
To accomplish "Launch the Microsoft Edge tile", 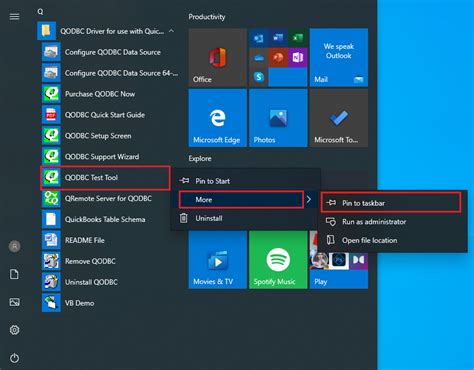I will point(218,118).
